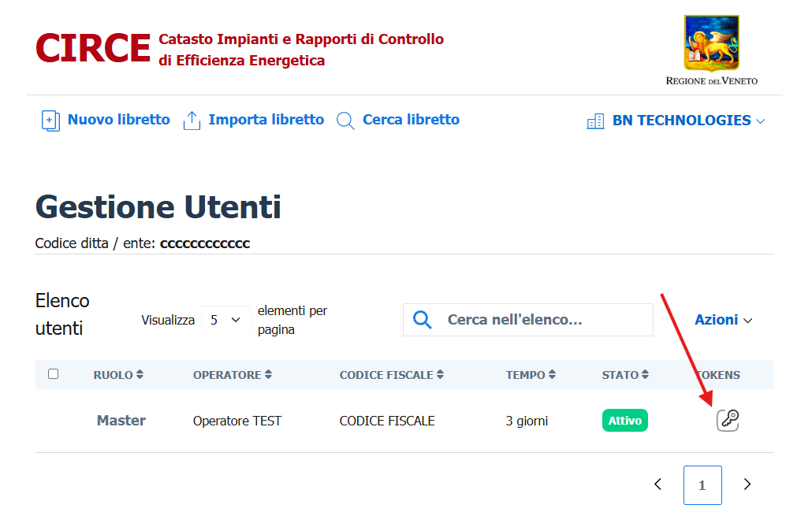The height and width of the screenshot is (516, 812).
Task: Open Nuovo libretto link
Action: pyautogui.click(x=118, y=120)
